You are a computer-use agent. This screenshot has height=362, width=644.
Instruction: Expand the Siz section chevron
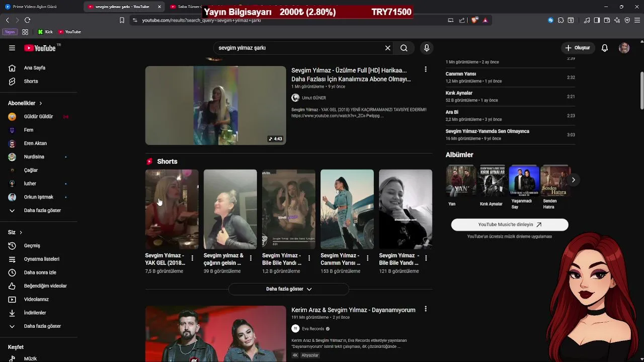21,232
